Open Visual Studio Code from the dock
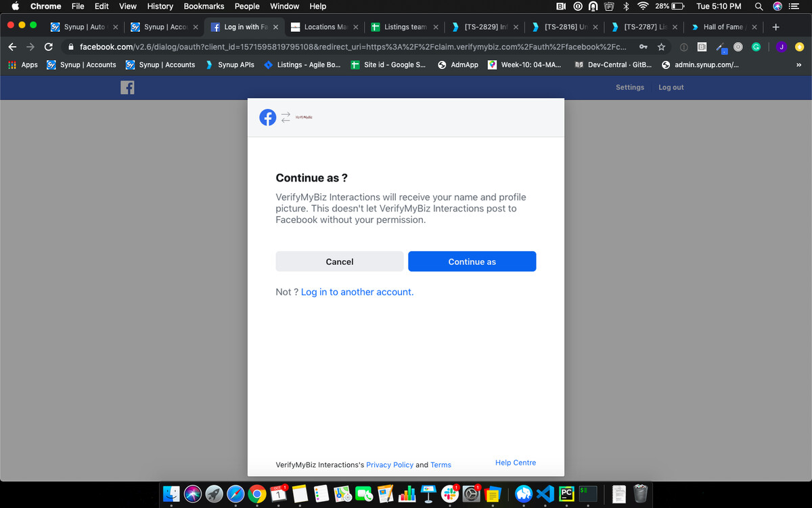The width and height of the screenshot is (812, 508). [545, 494]
